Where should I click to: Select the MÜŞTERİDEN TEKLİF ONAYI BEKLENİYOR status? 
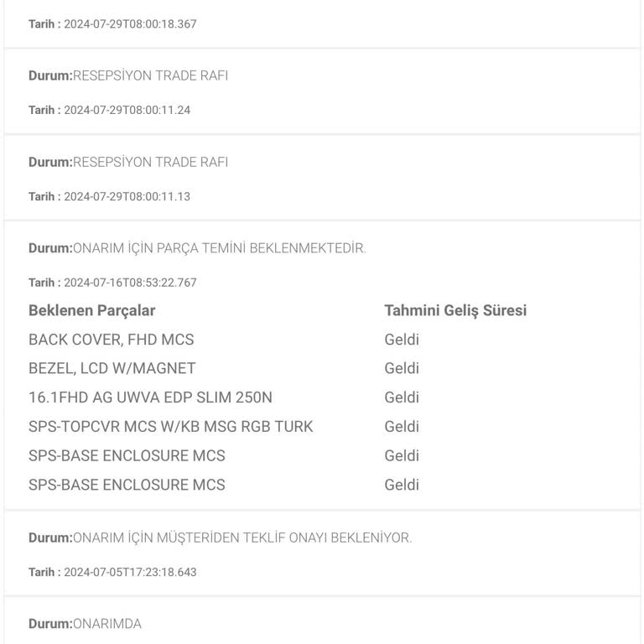pos(241,538)
